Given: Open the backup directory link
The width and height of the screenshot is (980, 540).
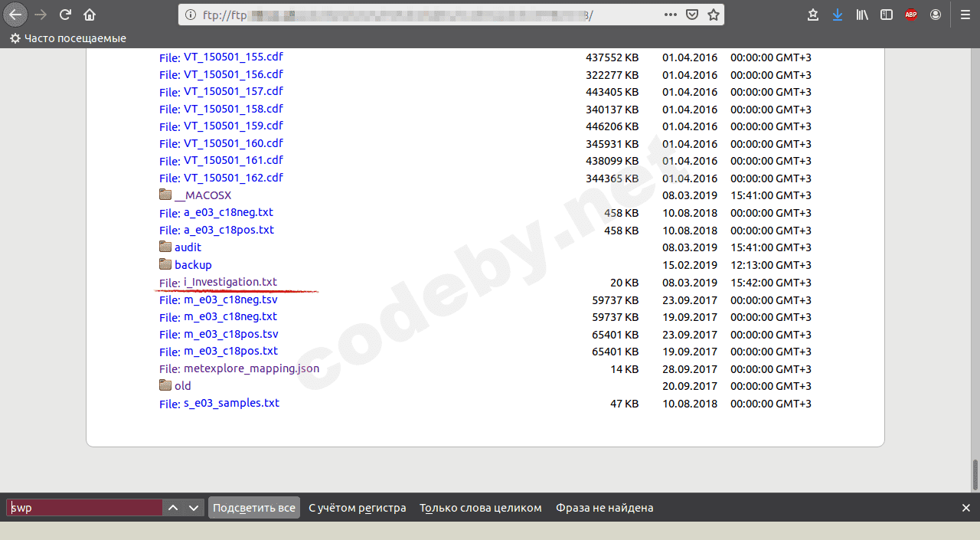Looking at the screenshot, I should pos(193,264).
